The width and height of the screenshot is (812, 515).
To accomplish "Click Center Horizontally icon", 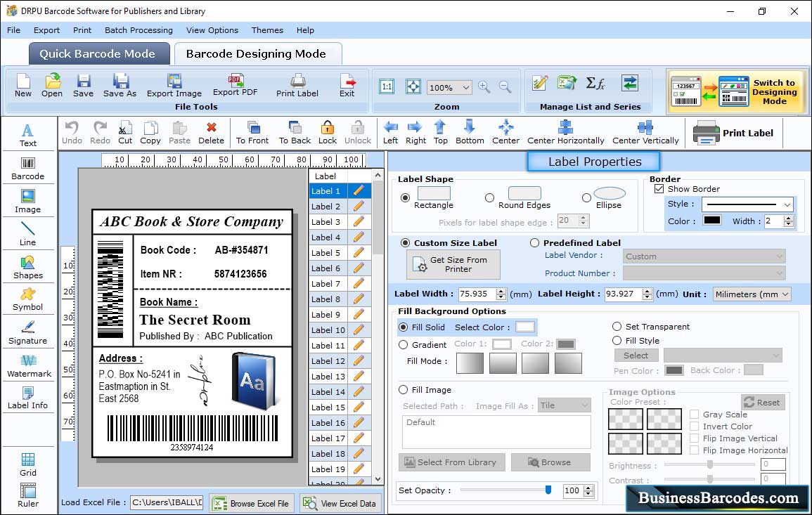I will (x=565, y=133).
